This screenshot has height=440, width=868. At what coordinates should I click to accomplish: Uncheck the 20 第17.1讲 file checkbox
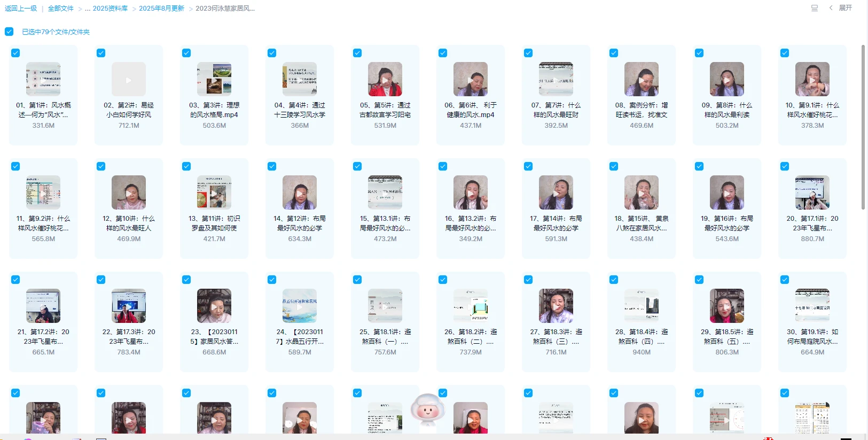click(x=785, y=166)
